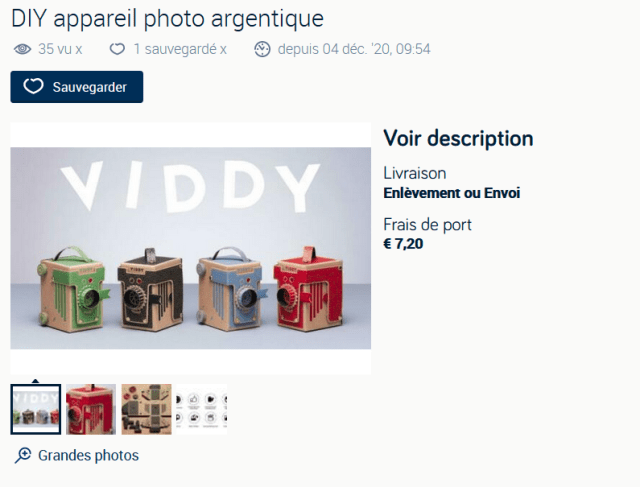The image size is (640, 487).
Task: Click the clock icon near posting date
Action: click(262, 49)
